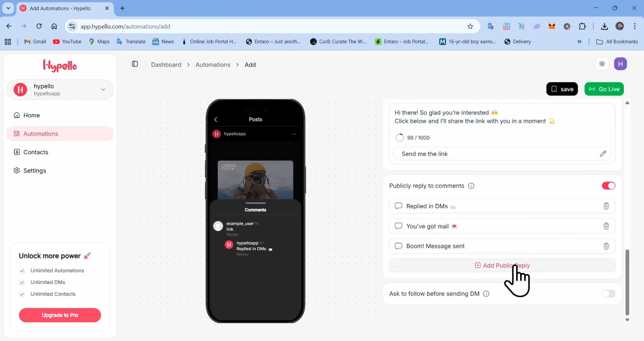Click the automation panel vertical scrollbar
The height and width of the screenshot is (341, 644).
pos(627,282)
